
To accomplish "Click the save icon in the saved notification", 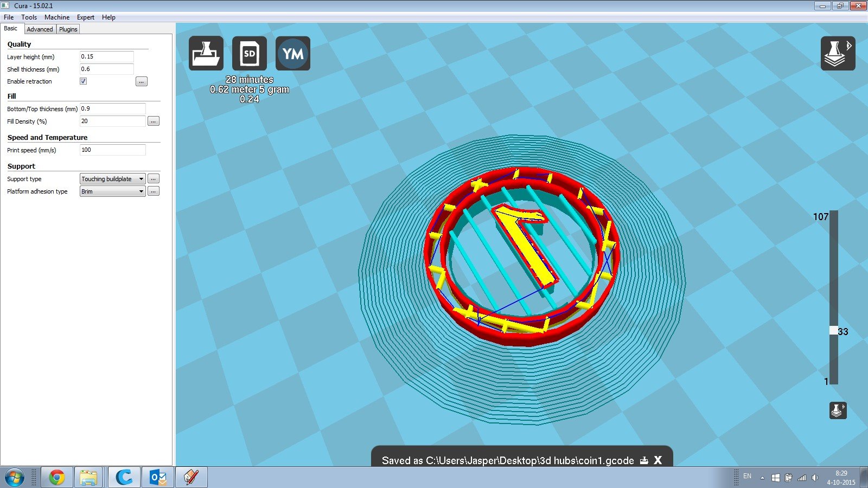I will (644, 460).
